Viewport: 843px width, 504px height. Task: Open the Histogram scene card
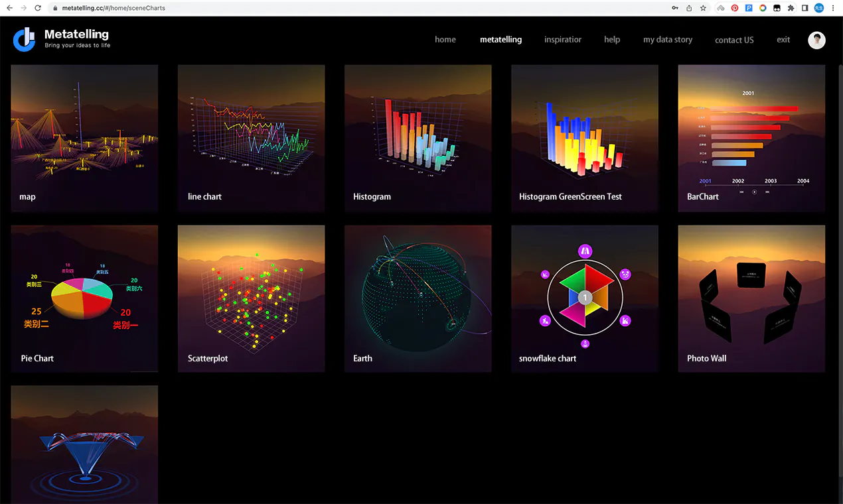pos(418,138)
